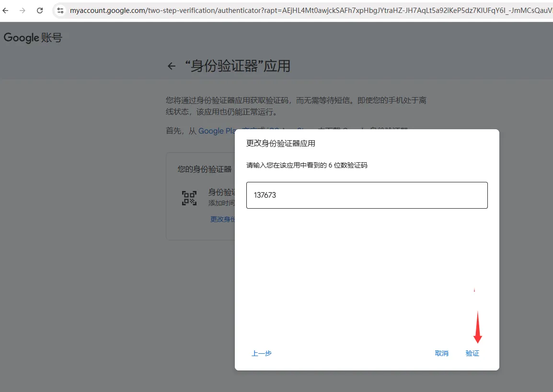Click 验证 to verify the code
Image resolution: width=553 pixels, height=392 pixels.
pos(472,353)
